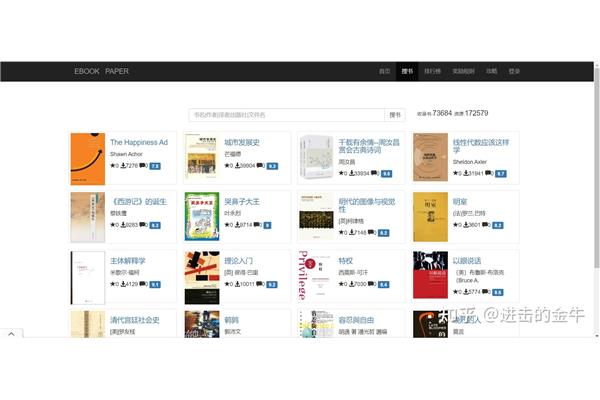Click star icon on 哭鼻子大王 card
Image resolution: width=600 pixels, height=400 pixels.
point(227,225)
